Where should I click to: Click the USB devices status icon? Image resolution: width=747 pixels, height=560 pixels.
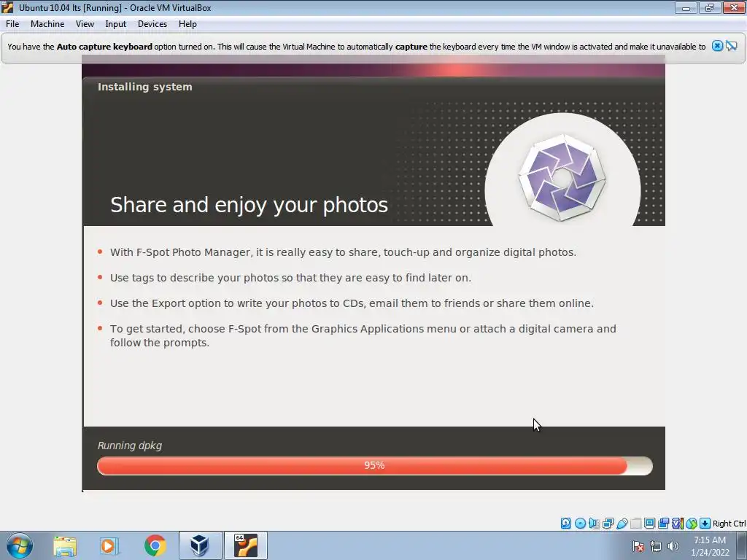(x=622, y=524)
